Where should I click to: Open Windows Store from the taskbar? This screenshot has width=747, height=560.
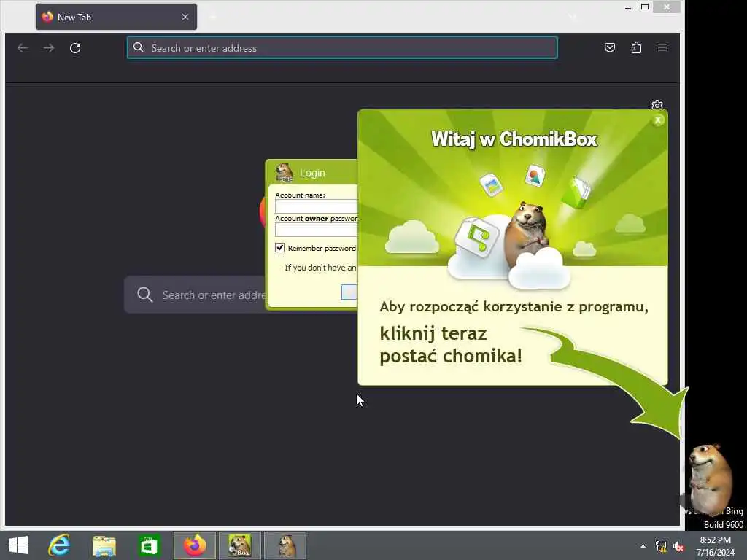149,545
